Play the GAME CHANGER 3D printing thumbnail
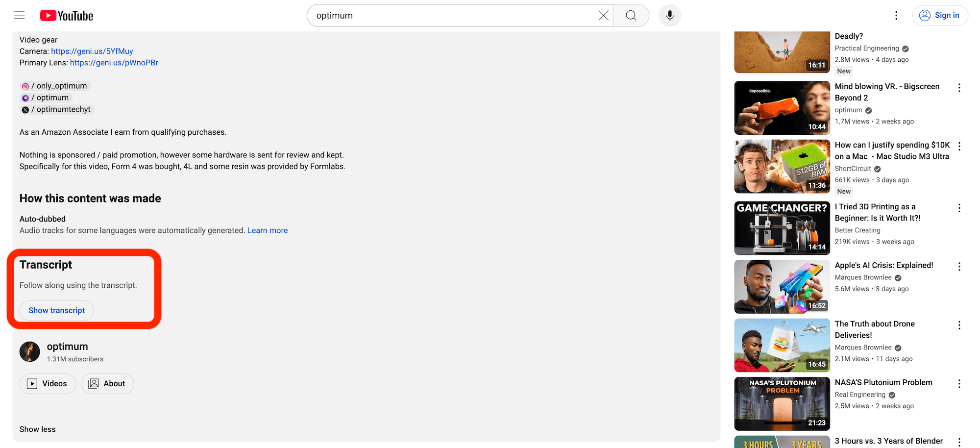Screen dimensions: 980x448 (782, 228)
